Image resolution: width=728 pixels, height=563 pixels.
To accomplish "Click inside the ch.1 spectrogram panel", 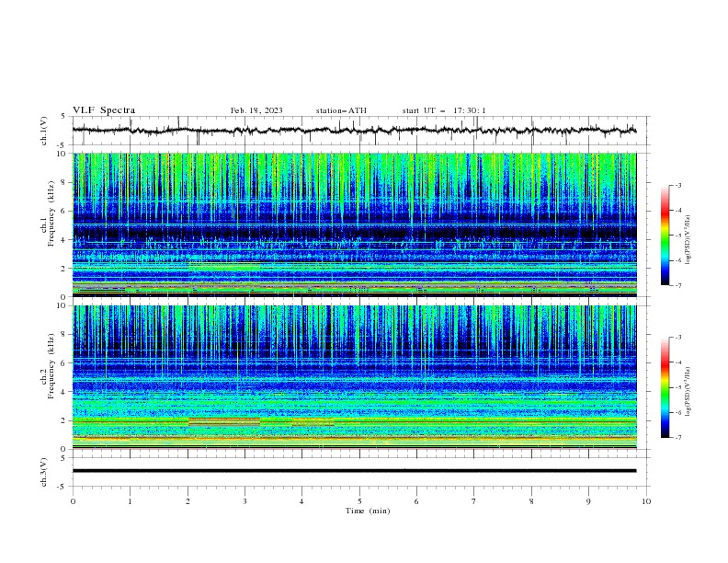I will 354,224.
